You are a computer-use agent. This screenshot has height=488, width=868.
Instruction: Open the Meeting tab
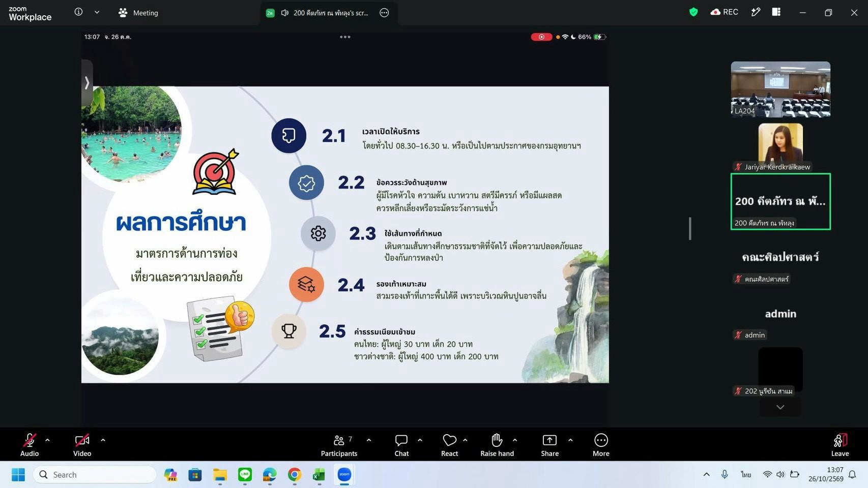(x=138, y=13)
